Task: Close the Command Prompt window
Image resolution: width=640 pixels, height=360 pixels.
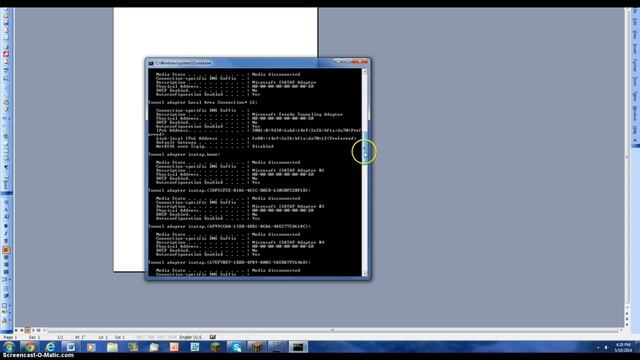Action: tap(360, 62)
